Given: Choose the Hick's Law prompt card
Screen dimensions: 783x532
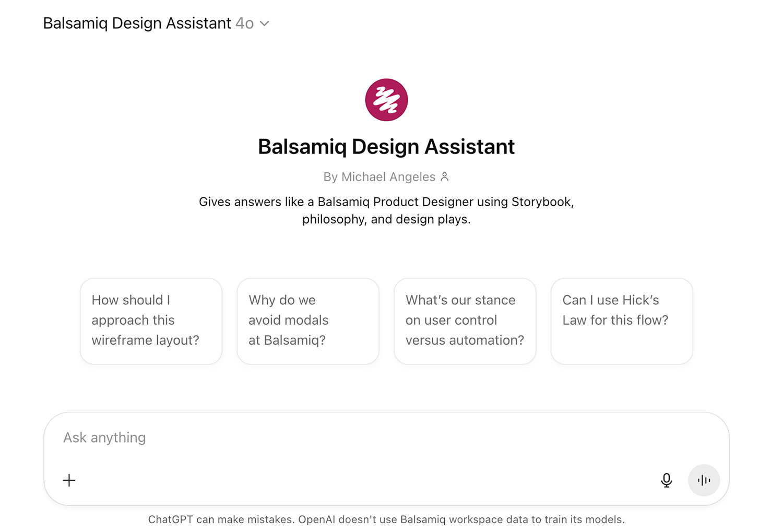Looking at the screenshot, I should tap(622, 321).
